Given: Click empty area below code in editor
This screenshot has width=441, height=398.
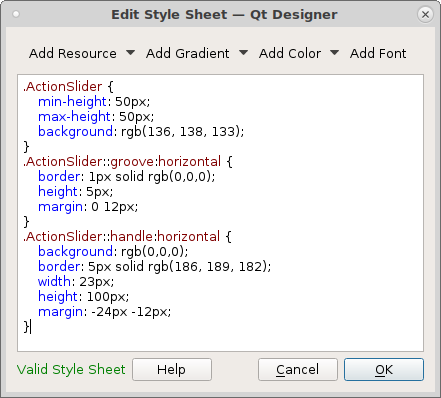Looking at the screenshot, I should pos(220,342).
